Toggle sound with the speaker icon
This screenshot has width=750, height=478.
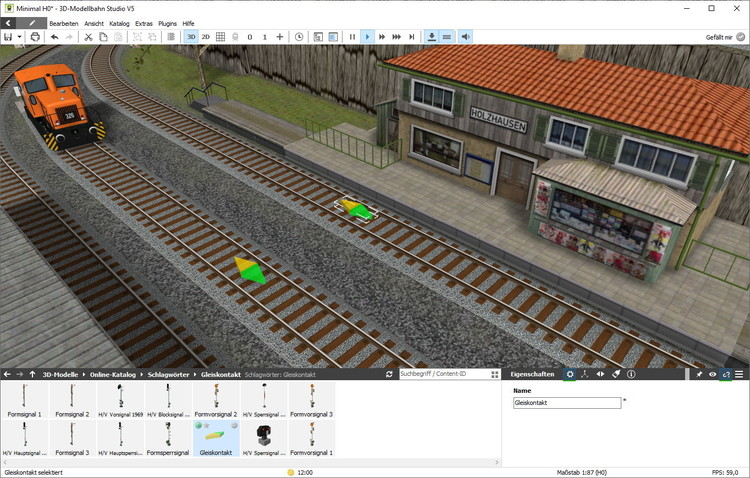[x=465, y=37]
